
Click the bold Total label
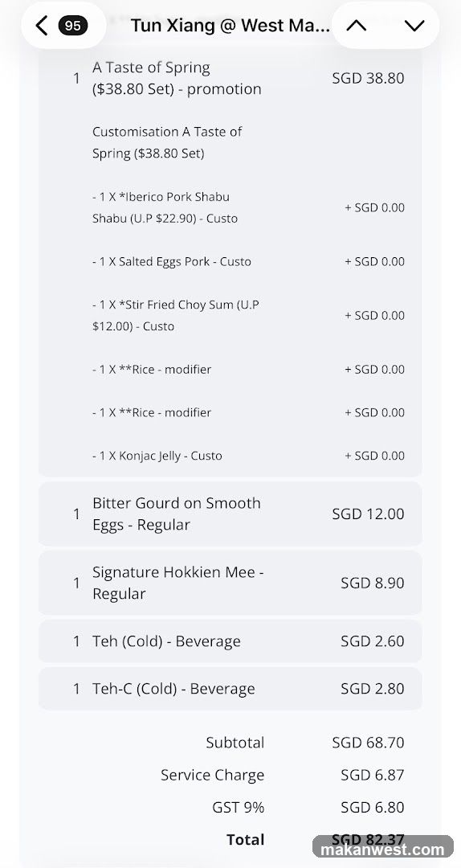(245, 840)
